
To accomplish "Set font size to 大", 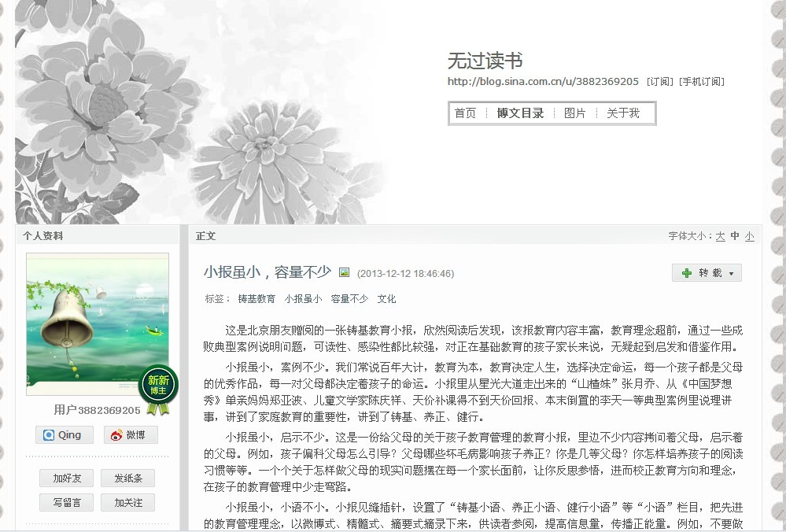I will [721, 236].
